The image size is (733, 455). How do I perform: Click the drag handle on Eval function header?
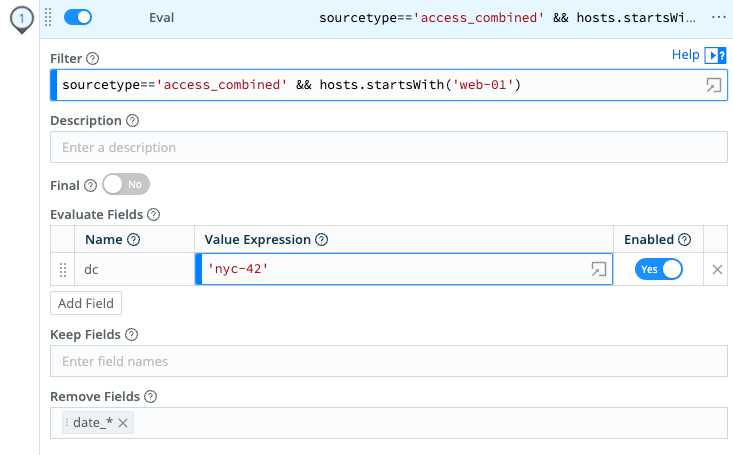coord(47,18)
